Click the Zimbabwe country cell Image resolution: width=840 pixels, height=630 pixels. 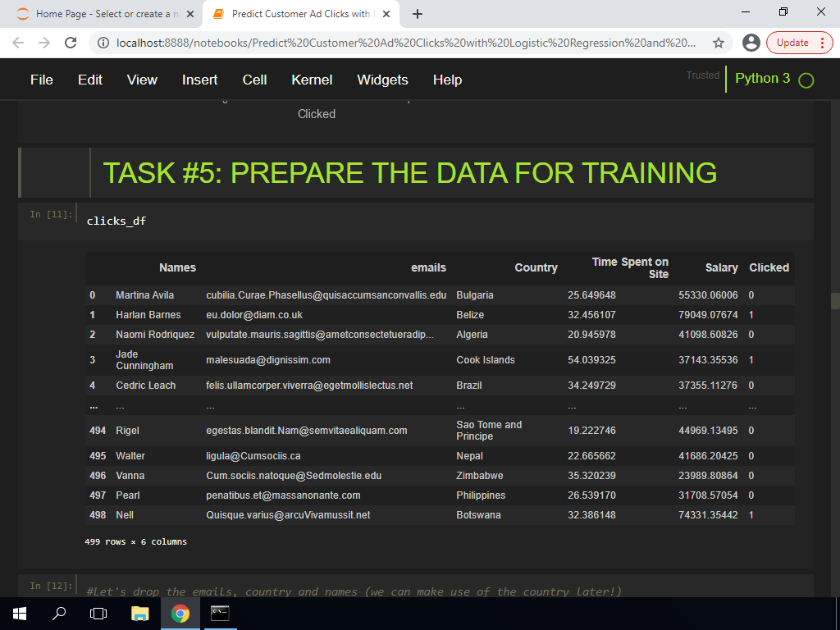click(480, 476)
